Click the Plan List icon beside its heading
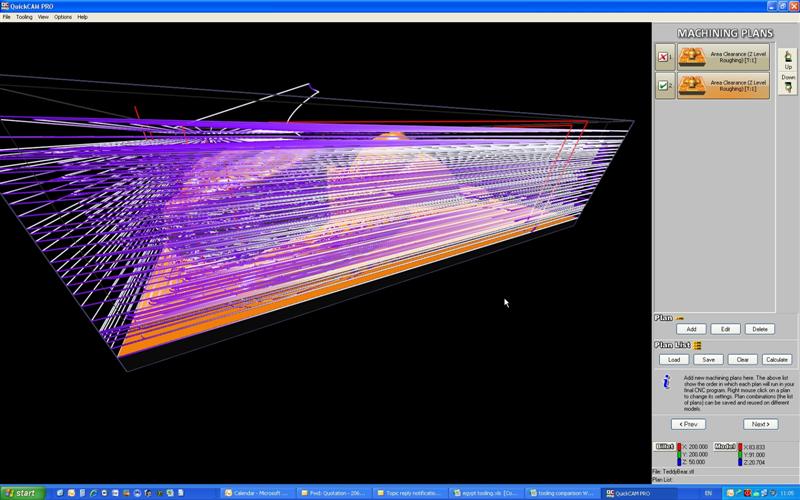The image size is (800, 500). [x=698, y=346]
